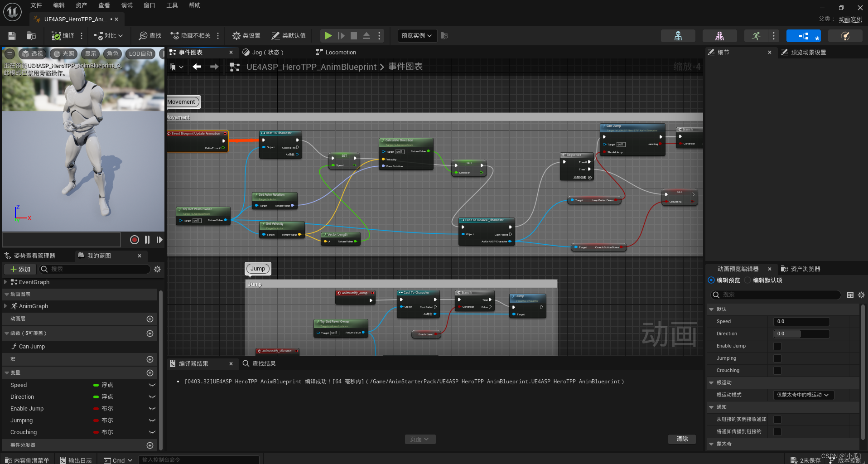Click Speed value slider field

[x=801, y=322]
